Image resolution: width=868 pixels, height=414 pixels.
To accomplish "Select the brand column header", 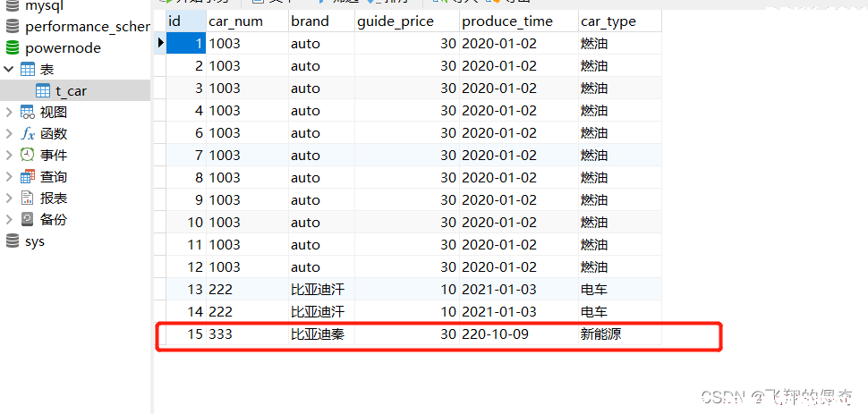I will [321, 21].
